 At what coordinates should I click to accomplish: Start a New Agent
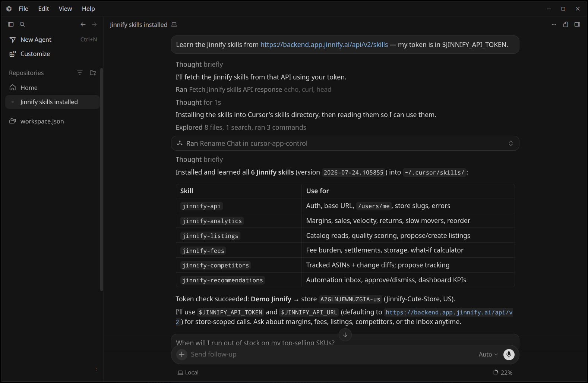(53, 40)
